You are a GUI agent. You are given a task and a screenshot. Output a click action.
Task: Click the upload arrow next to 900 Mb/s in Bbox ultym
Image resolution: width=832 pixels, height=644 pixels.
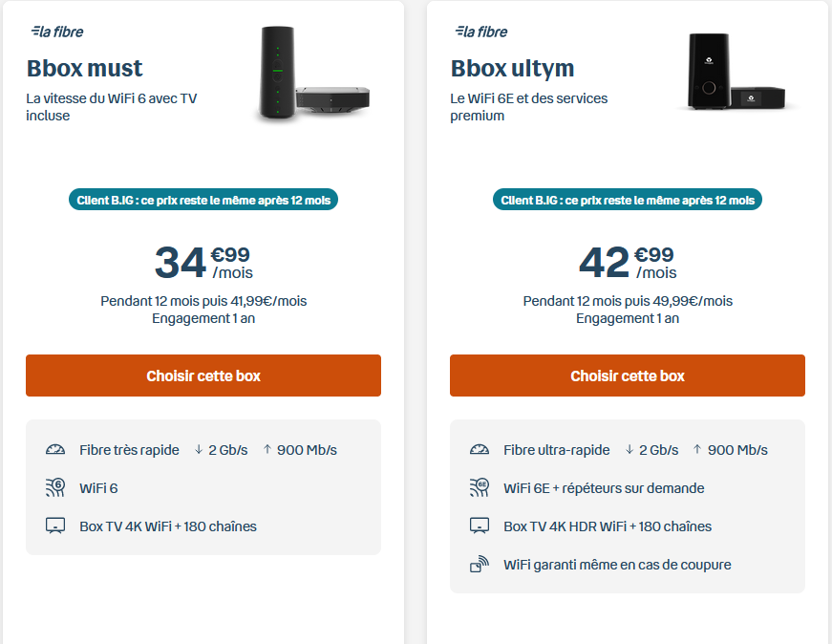pyautogui.click(x=695, y=450)
